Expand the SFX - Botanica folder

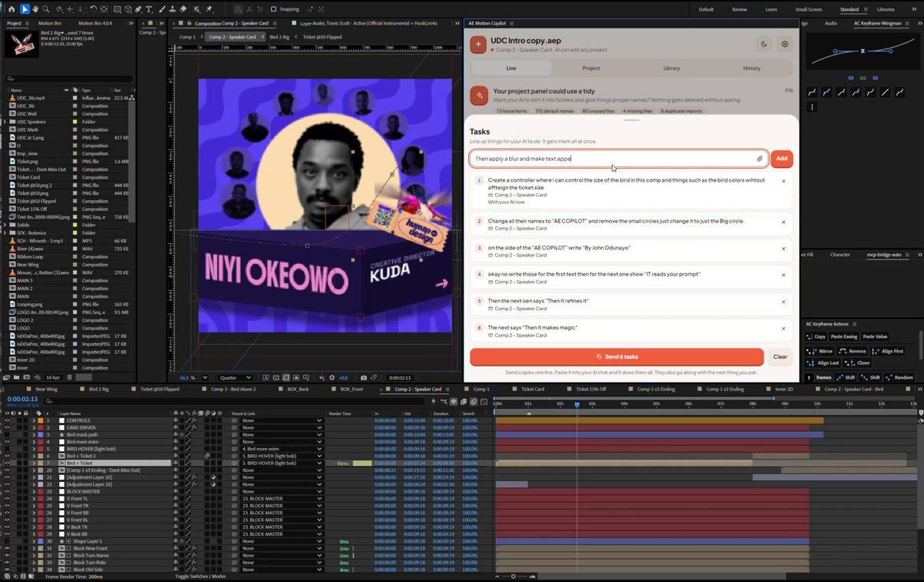tap(5, 232)
